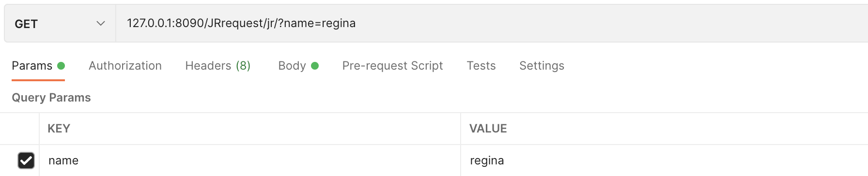Screen dimensions: 868x176
Task: Switch to the Params tab
Action: (x=38, y=66)
